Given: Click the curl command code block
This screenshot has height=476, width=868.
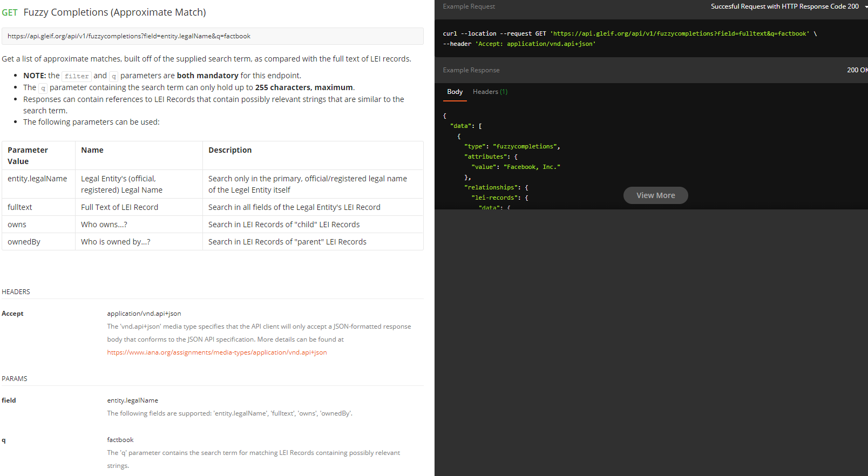Looking at the screenshot, I should pos(629,38).
